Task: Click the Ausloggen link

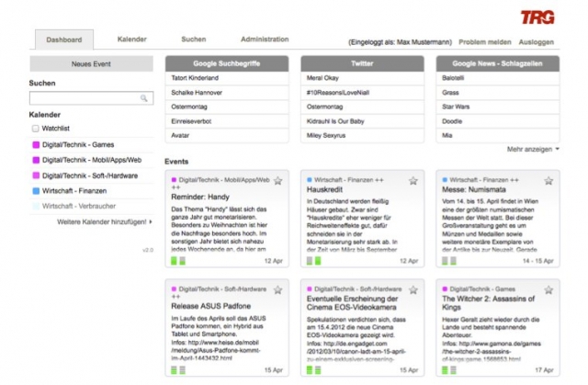Action: click(x=537, y=42)
